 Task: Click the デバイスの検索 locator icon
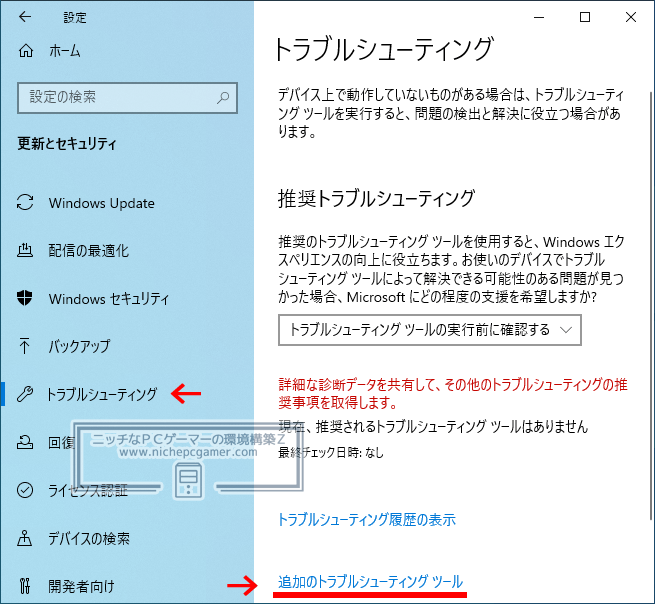[24, 538]
